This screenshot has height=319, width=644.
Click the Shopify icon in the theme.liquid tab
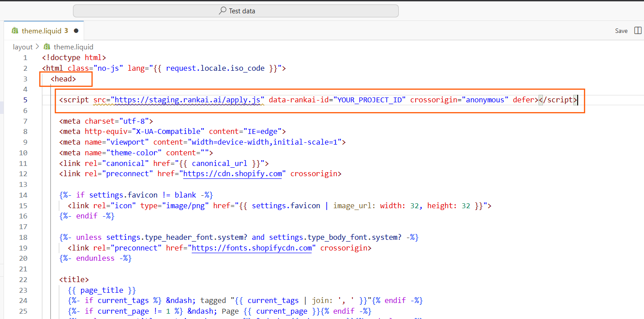(15, 31)
